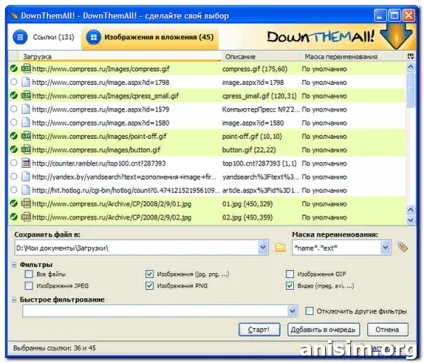Click the scrollbar up arrow of file list
The height and width of the screenshot is (363, 424).
pyautogui.click(x=411, y=67)
